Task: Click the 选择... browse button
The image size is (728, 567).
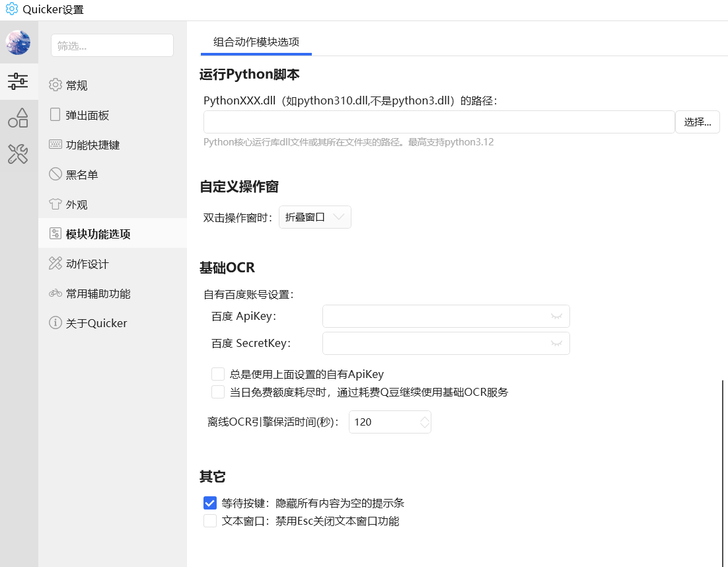Action: (697, 122)
